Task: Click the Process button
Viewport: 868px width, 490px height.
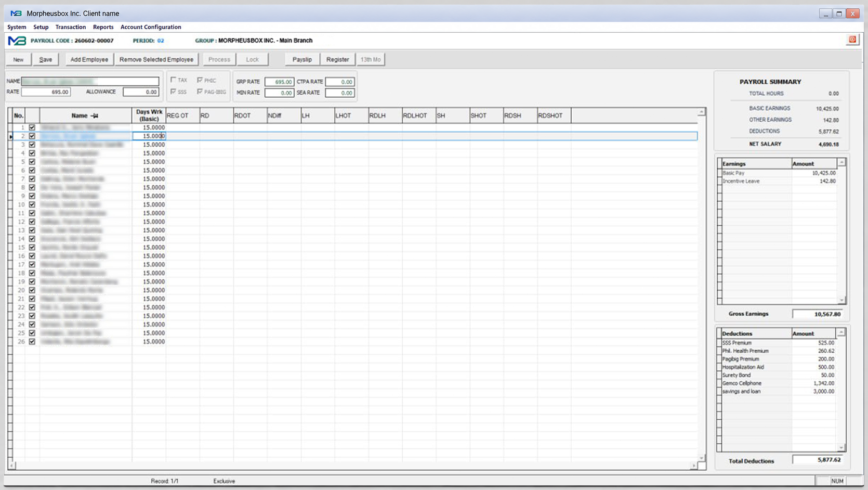Action: pos(219,59)
